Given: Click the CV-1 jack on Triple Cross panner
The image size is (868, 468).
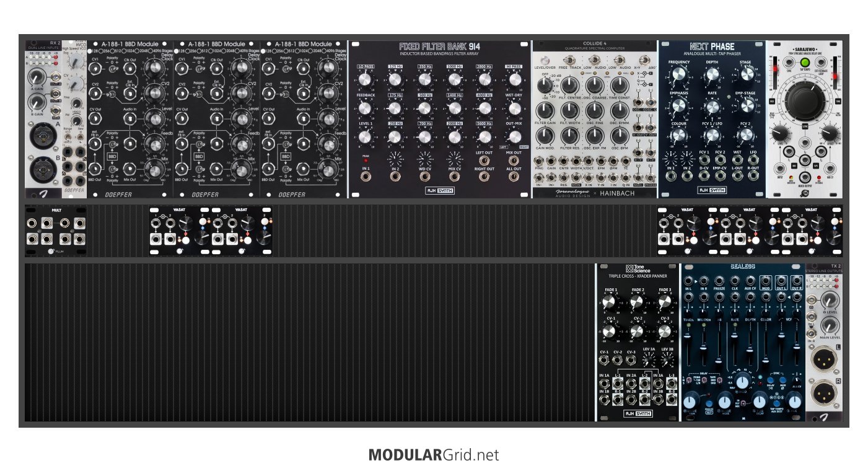Looking at the screenshot, I should click(603, 360).
